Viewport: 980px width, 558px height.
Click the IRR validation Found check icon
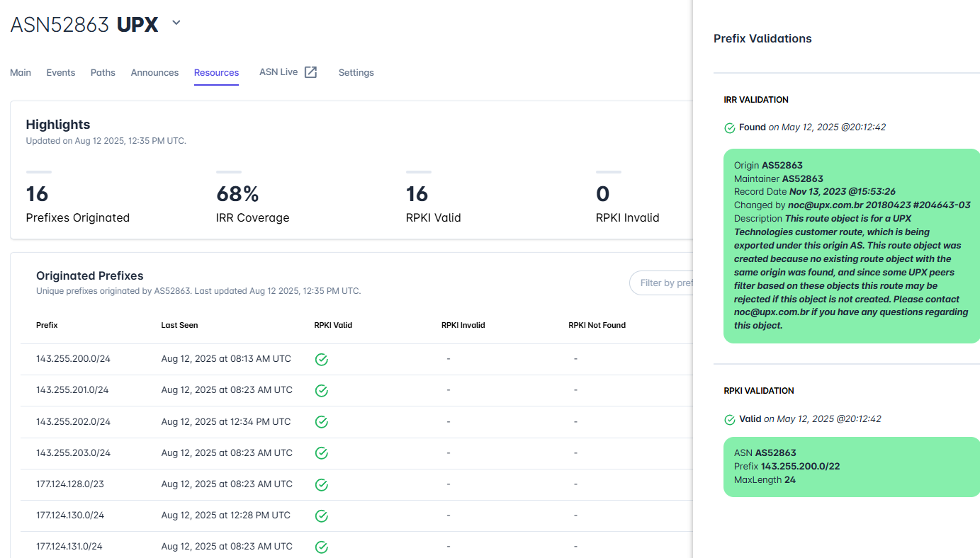point(730,128)
